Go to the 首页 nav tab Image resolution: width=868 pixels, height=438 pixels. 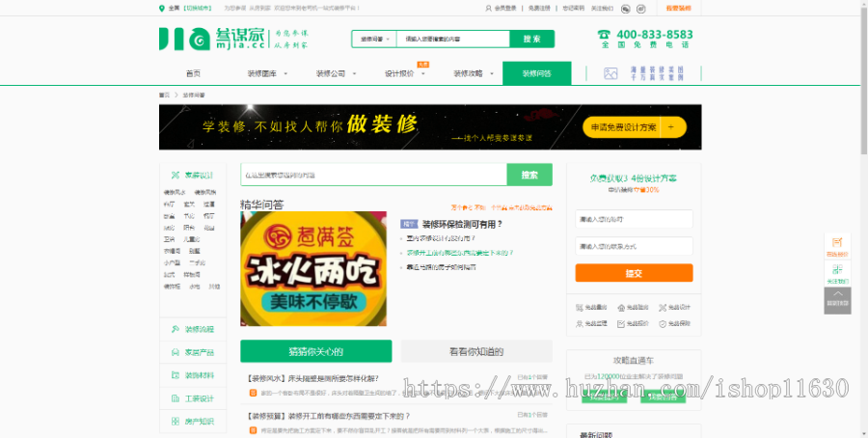click(193, 73)
